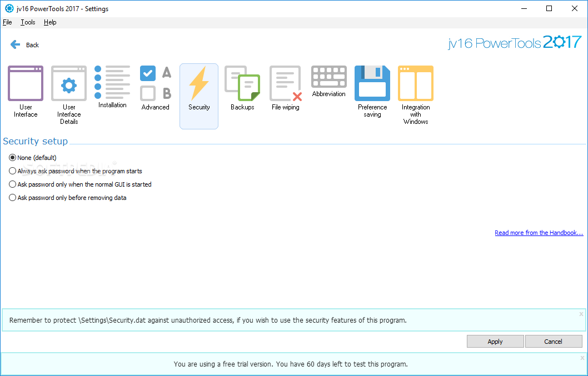This screenshot has height=376, width=588.
Task: Click the free trial 60 days left message
Action: coord(291,364)
